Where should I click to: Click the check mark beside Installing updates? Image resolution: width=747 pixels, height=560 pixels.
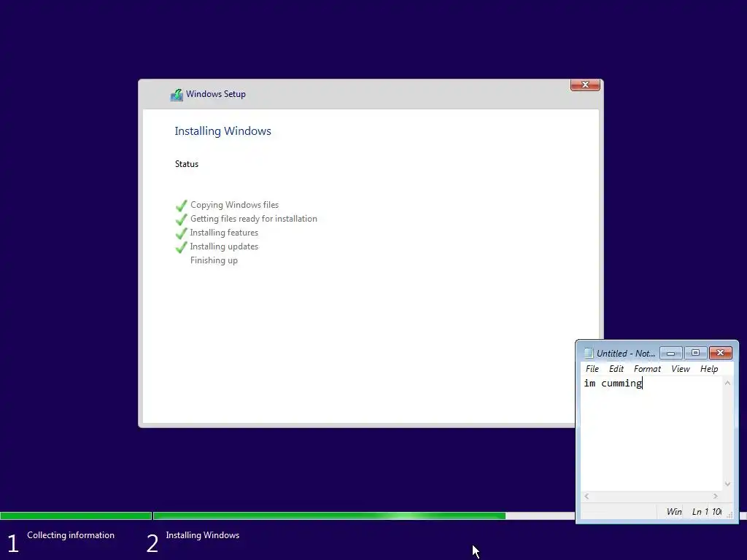[181, 247]
